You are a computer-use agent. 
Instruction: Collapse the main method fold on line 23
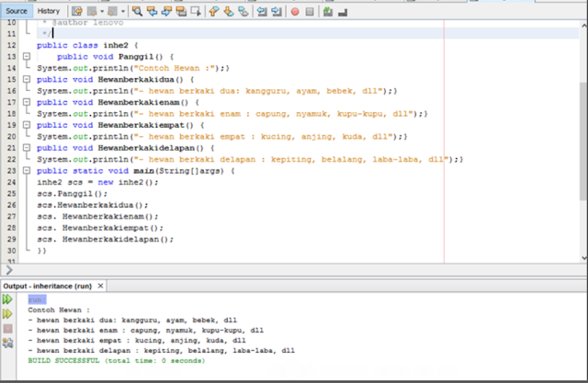[27, 171]
